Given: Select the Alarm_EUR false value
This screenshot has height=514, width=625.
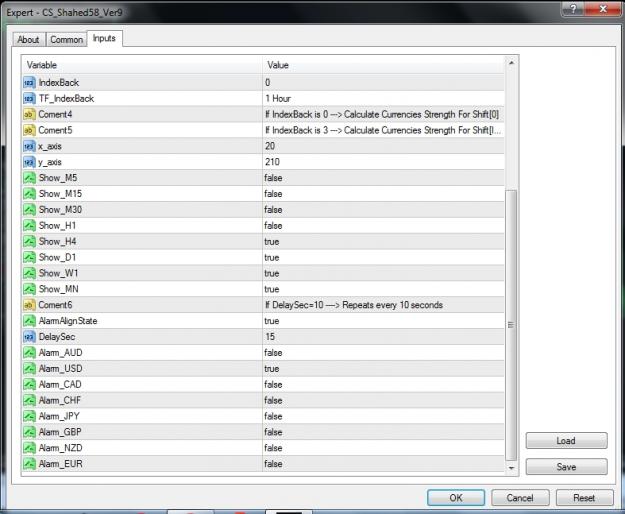Looking at the screenshot, I should click(x=273, y=464).
